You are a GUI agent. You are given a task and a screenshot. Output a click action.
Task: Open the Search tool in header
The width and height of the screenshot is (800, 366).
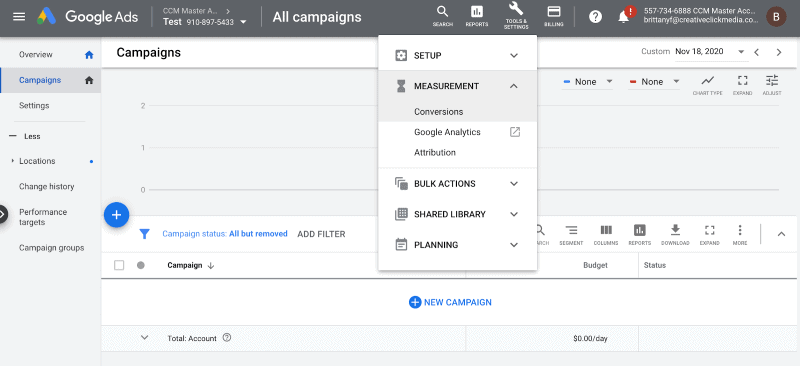pyautogui.click(x=442, y=16)
